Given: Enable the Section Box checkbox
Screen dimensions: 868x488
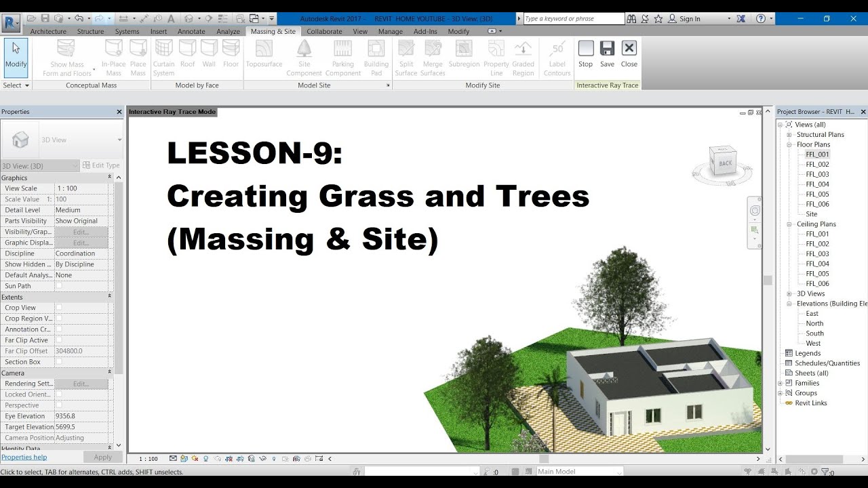Looking at the screenshot, I should pos(59,362).
